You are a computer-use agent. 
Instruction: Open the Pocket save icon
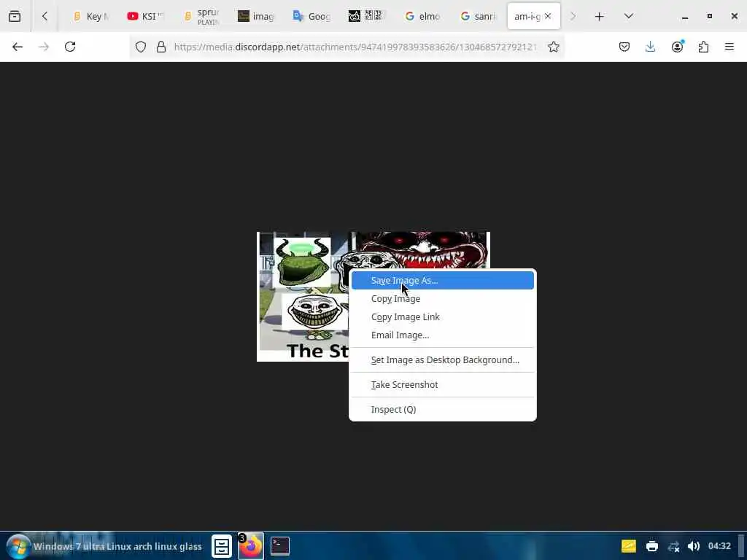tap(624, 47)
